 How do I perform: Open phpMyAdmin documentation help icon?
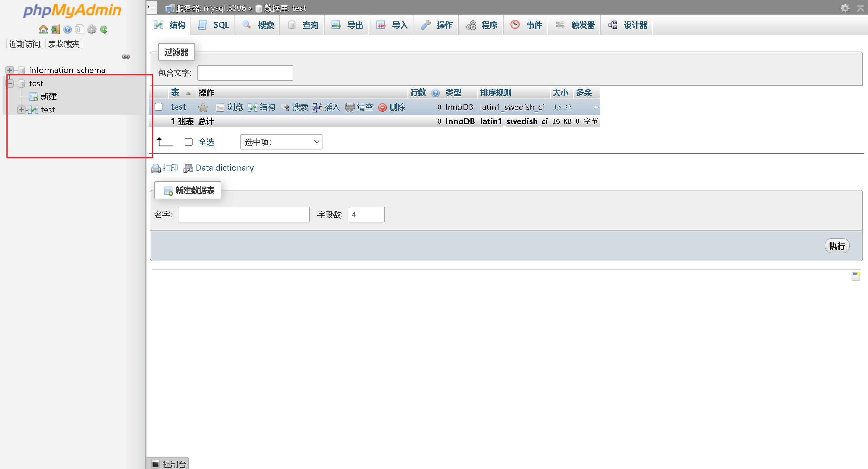tap(68, 30)
